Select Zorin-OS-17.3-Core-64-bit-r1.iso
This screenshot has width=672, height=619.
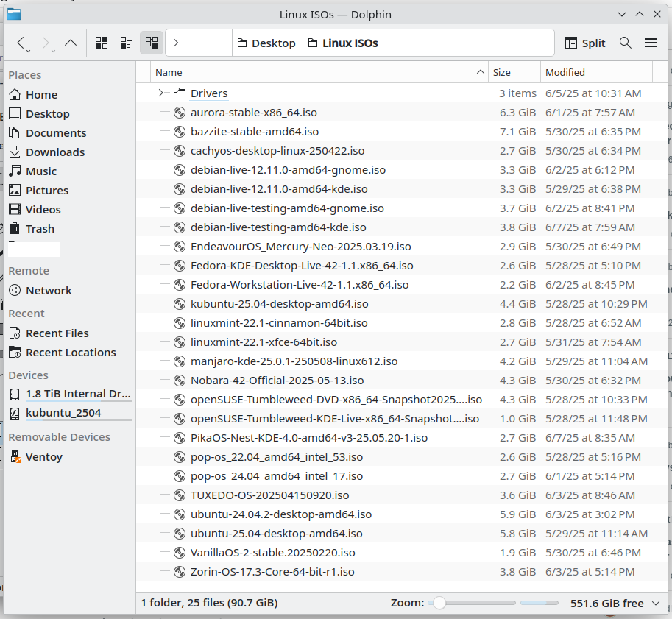click(272, 572)
